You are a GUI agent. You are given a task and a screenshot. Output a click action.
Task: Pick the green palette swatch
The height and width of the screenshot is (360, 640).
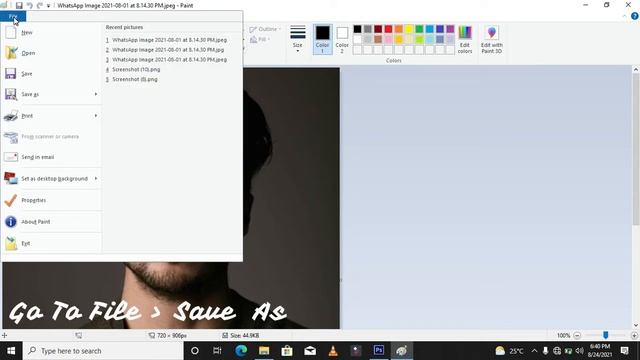[x=419, y=29]
